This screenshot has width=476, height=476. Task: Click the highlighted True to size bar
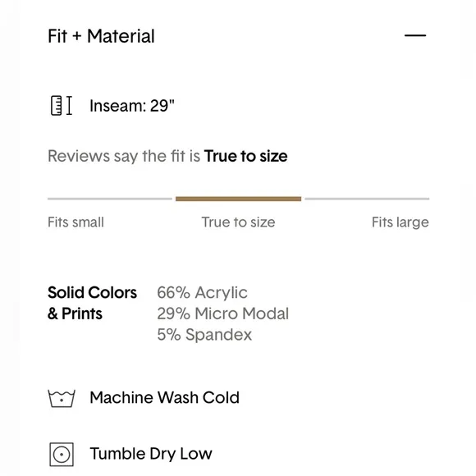click(238, 199)
